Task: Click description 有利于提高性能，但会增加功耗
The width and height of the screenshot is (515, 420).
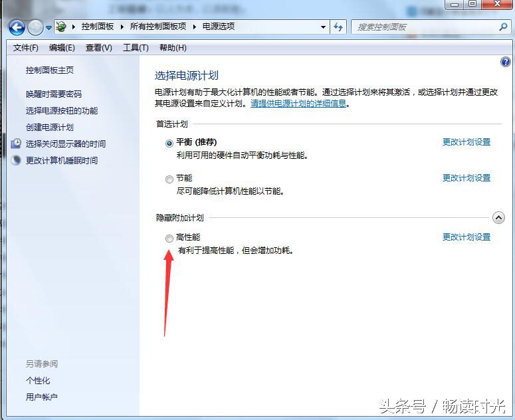Action: point(236,251)
